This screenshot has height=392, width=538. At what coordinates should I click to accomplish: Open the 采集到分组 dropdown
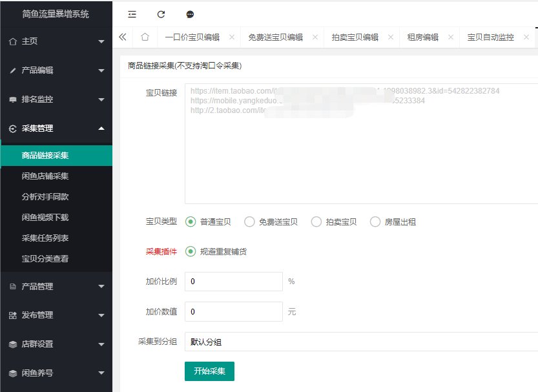tap(362, 342)
